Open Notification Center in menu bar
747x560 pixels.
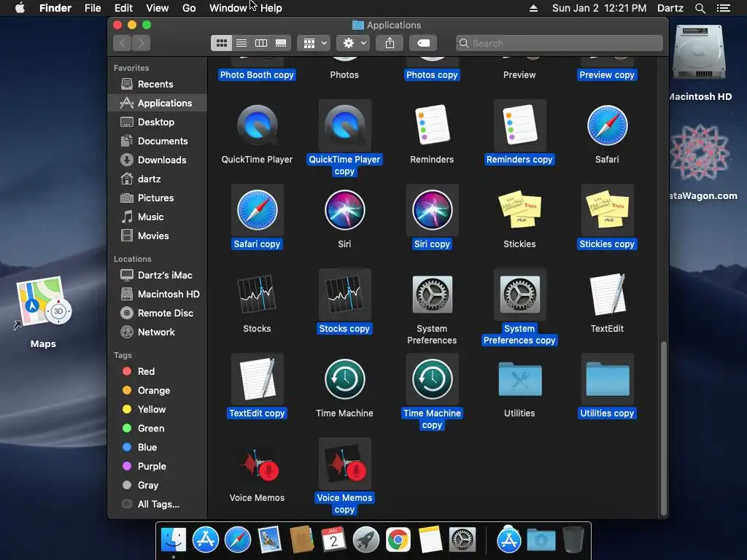coord(723,8)
